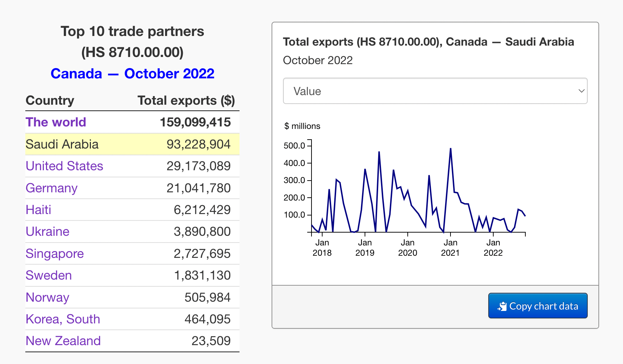Click New Zealand value 23,509
This screenshot has height=364, width=623.
tap(211, 341)
